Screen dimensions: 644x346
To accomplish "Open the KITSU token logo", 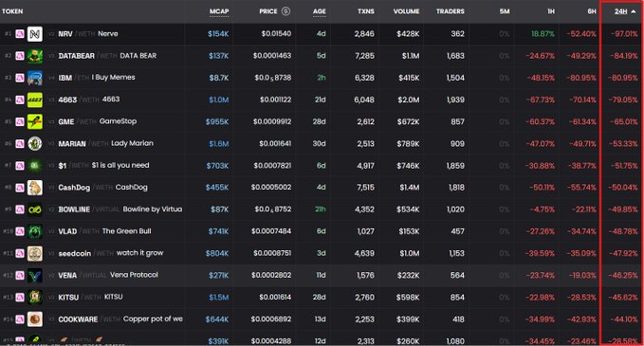I will point(35,298).
